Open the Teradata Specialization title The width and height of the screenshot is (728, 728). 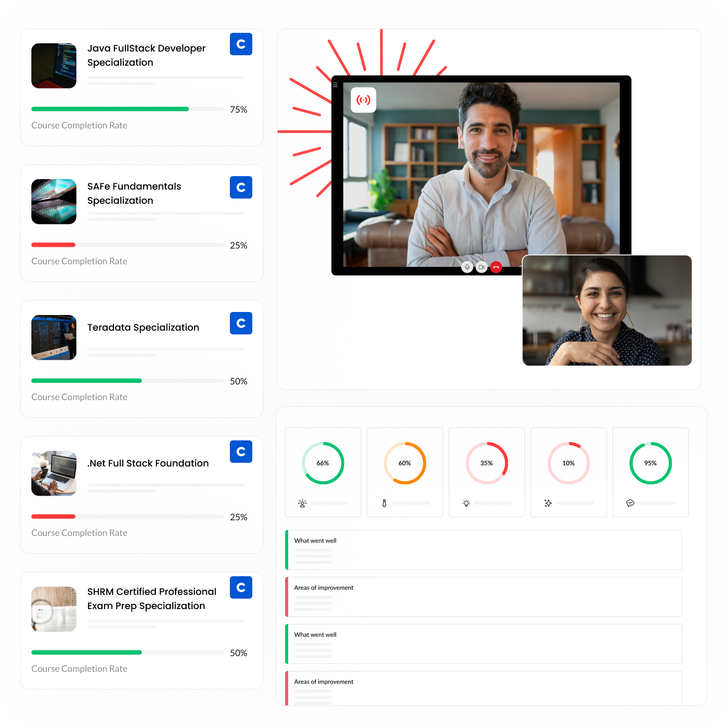(143, 327)
